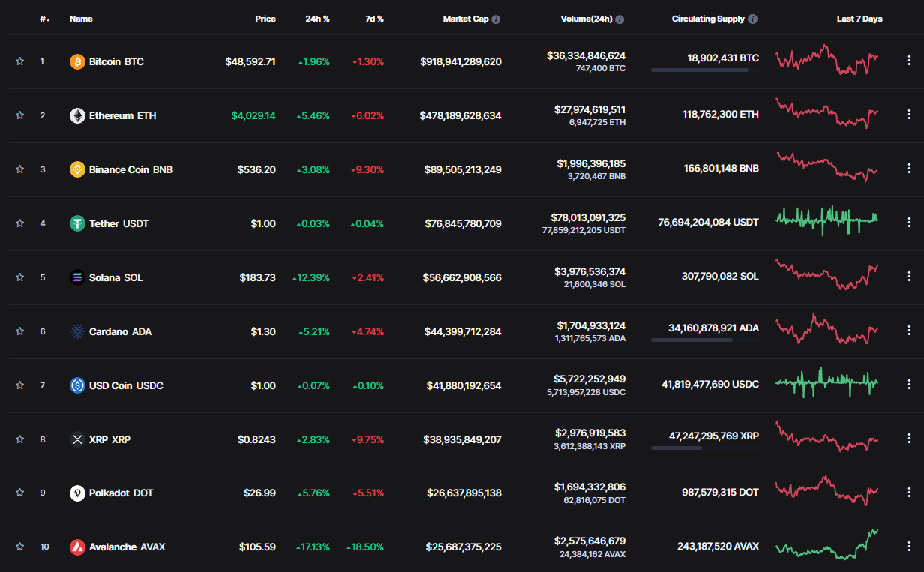924x572 pixels.
Task: Click Cardano's circulating supply progress bar
Action: pyautogui.click(x=705, y=340)
